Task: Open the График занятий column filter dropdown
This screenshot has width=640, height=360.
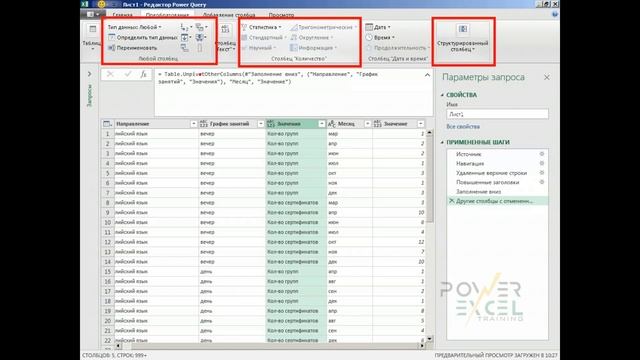Action: 260,124
